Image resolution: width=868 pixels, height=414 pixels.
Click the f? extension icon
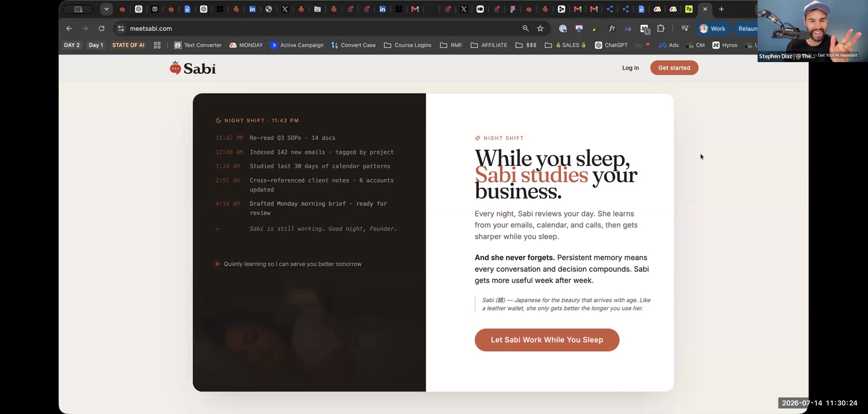point(612,29)
